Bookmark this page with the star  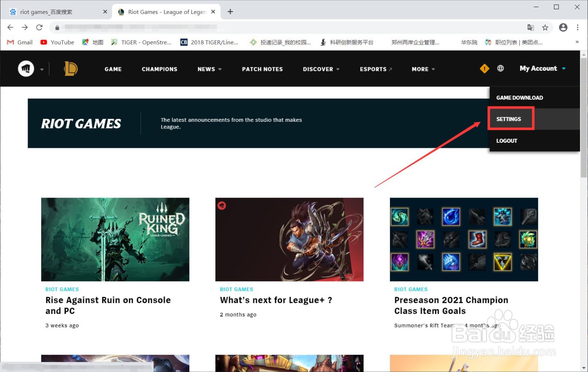(545, 28)
